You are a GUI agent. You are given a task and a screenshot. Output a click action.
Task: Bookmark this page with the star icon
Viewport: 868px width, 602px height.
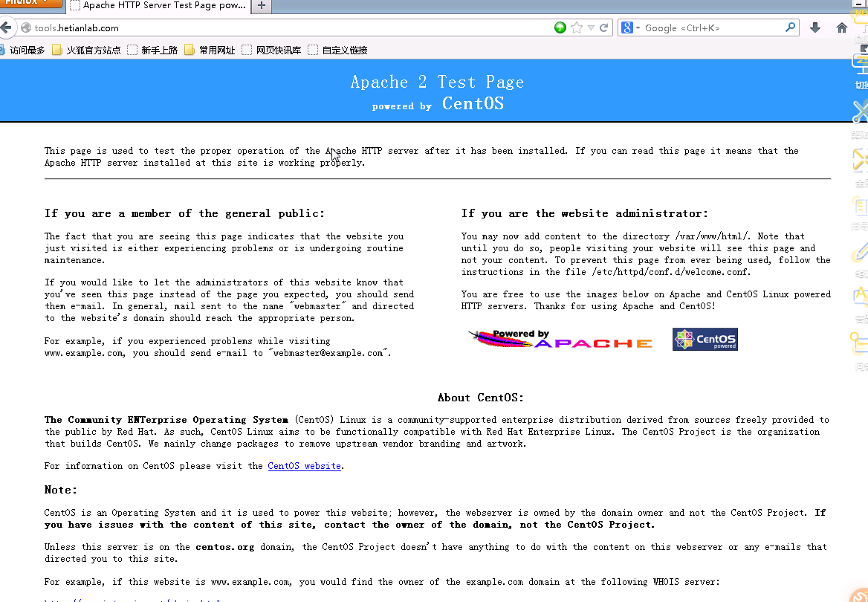click(x=577, y=27)
